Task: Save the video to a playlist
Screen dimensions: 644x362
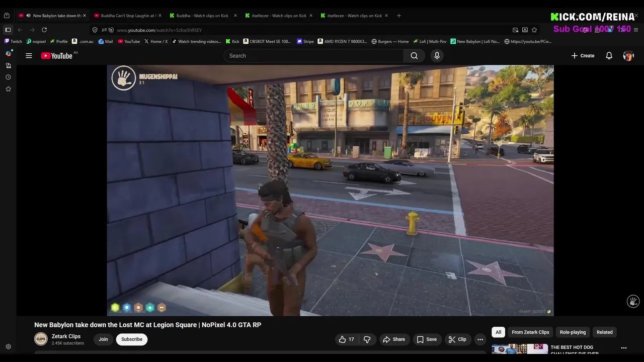Action: coord(427,339)
